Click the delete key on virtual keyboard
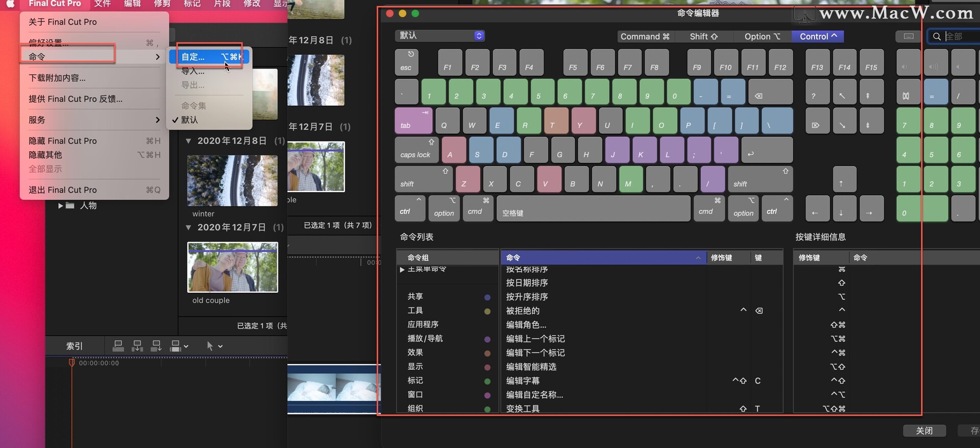 click(x=770, y=91)
